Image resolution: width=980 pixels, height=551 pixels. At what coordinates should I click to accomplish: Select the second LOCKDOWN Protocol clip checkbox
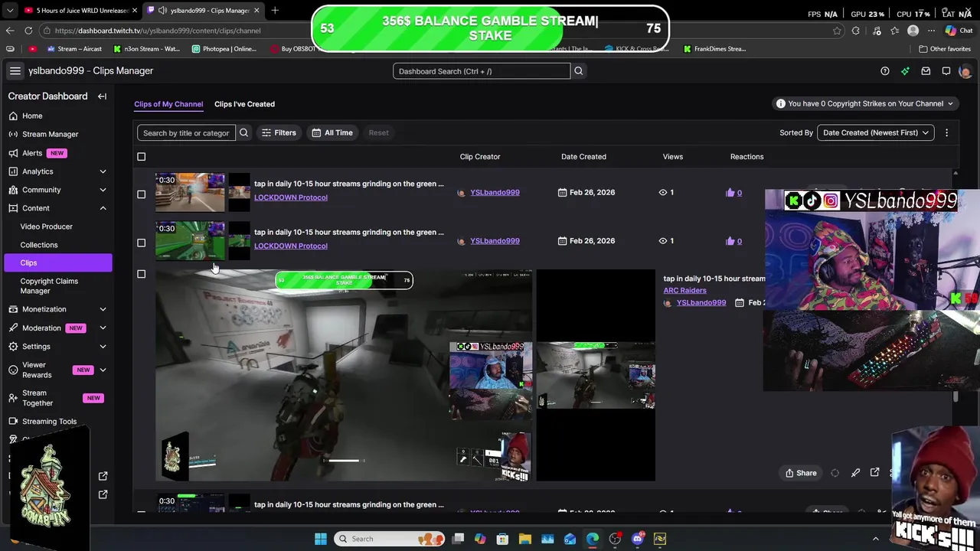pyautogui.click(x=141, y=243)
